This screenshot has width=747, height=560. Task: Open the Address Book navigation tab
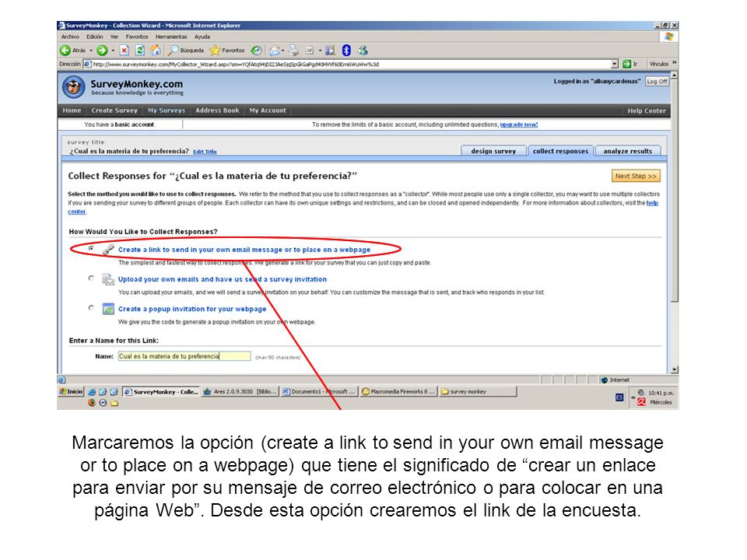point(217,110)
